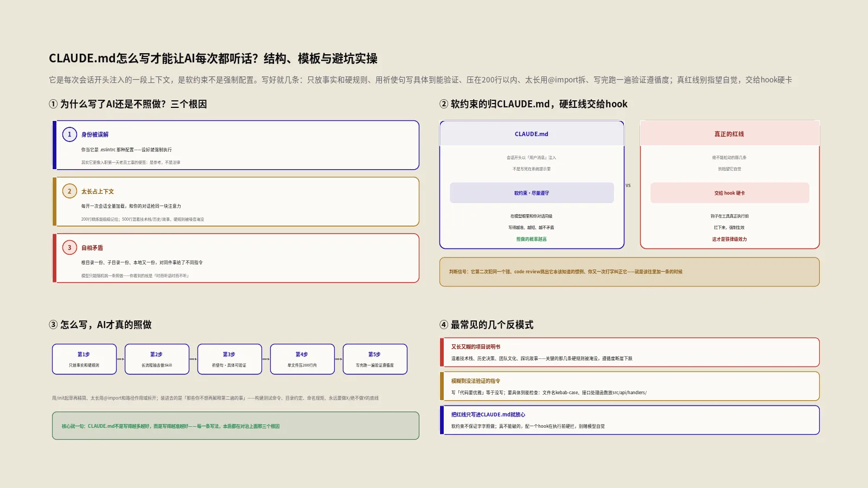868x488 pixels.
Task: Click the gray subtitle starting '它是每次会话开头注入'
Action: click(x=420, y=80)
